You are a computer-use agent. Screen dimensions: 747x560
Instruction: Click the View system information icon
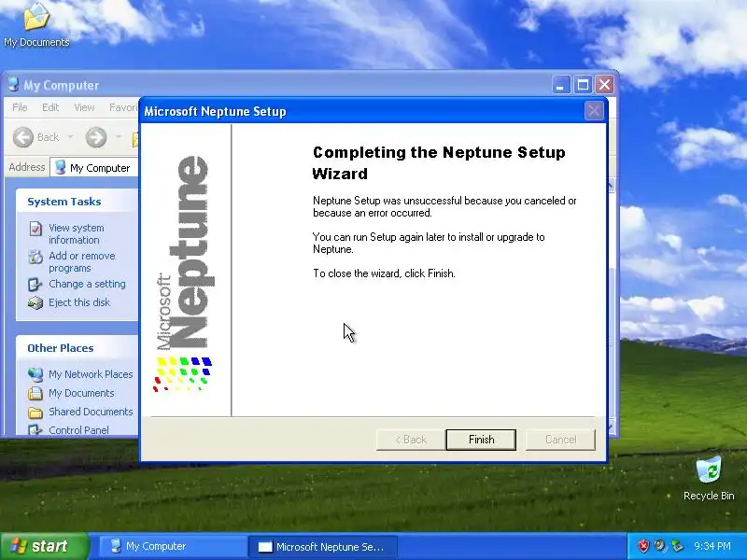35,229
